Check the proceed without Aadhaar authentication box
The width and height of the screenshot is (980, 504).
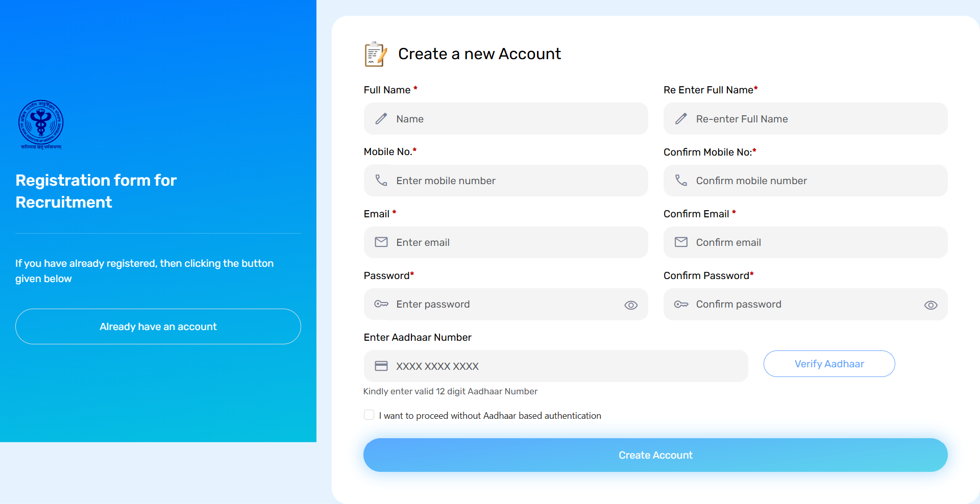(369, 415)
